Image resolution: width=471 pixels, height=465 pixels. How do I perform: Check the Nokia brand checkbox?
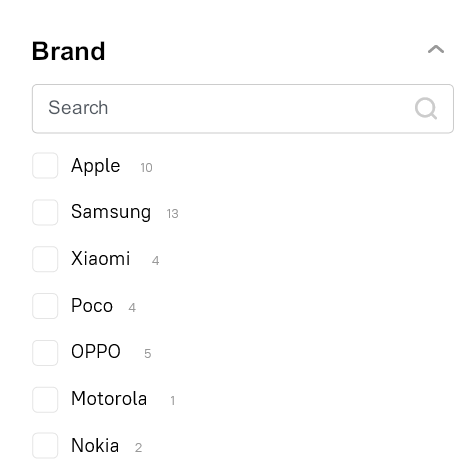click(45, 446)
